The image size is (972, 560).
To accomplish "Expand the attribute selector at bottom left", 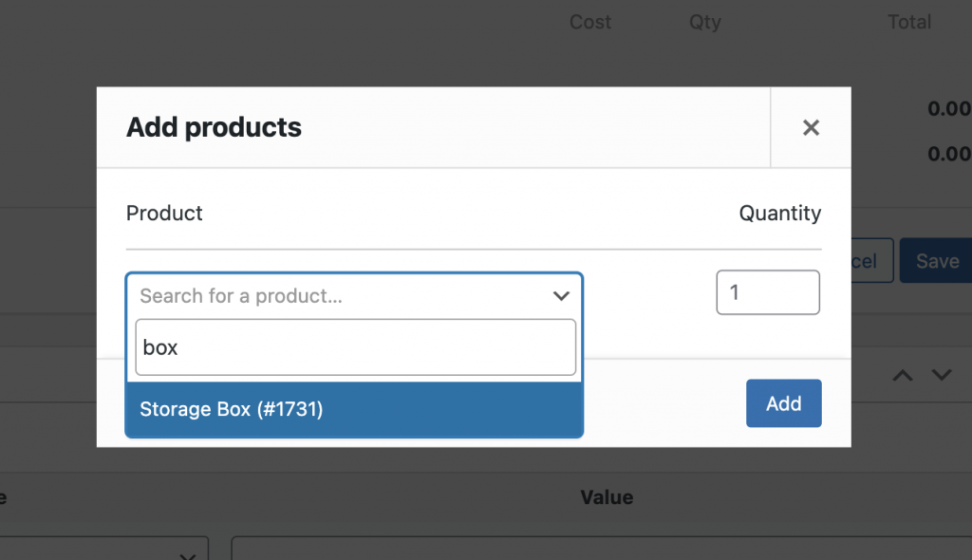I will [x=104, y=551].
